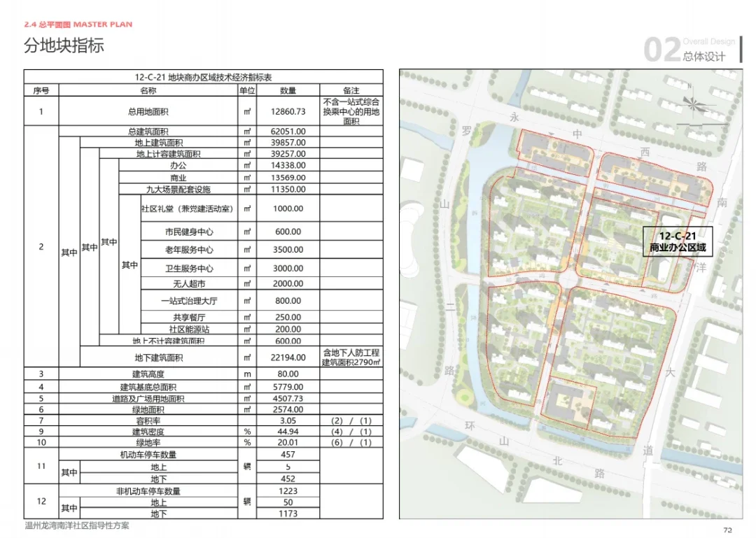Screen dimensions: 756x538
Task: Select the '办公' row name in the table
Action: click(x=178, y=165)
